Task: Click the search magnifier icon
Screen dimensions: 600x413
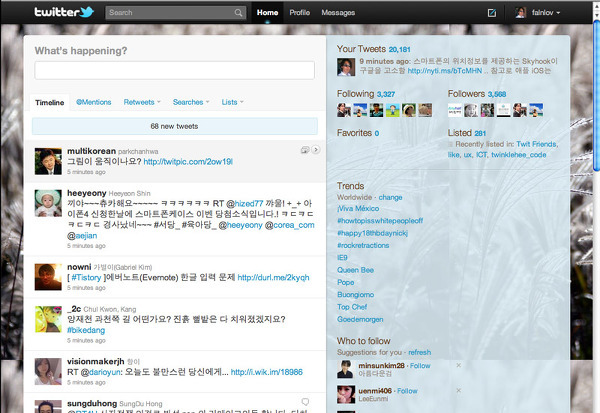Action: coord(238,13)
